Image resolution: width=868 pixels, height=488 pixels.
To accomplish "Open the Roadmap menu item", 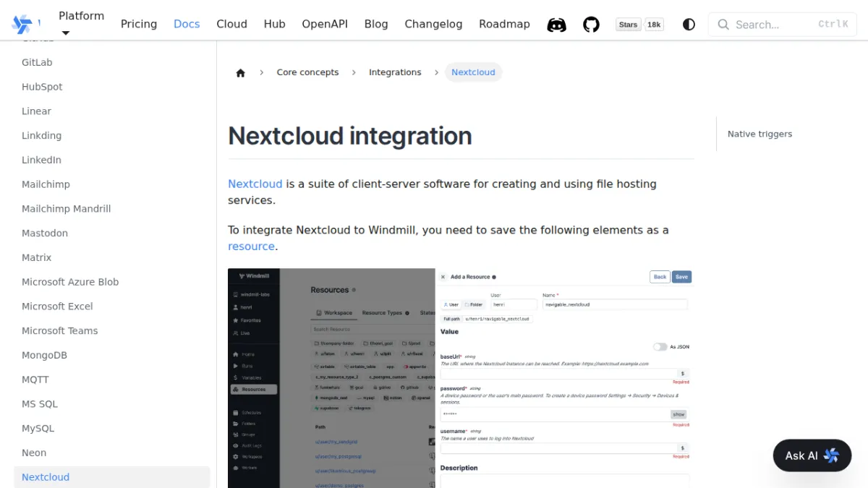I will pos(504,24).
